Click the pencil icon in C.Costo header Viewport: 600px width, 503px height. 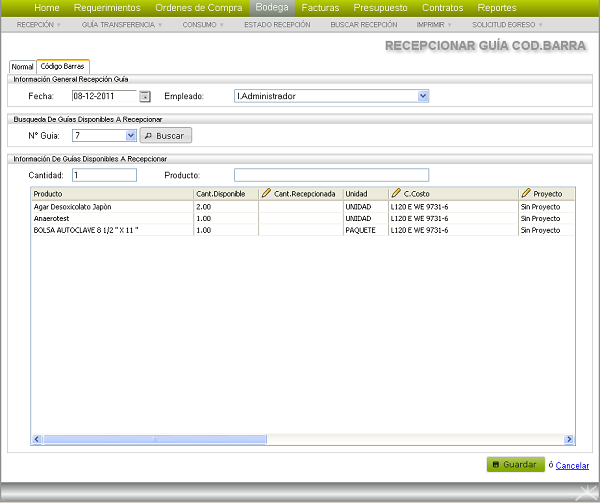coord(396,193)
